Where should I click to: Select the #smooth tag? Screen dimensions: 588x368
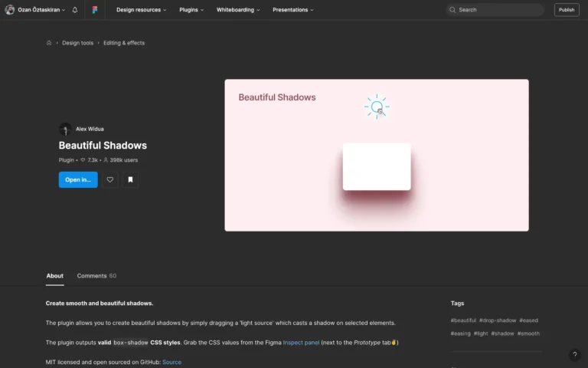[x=528, y=333]
